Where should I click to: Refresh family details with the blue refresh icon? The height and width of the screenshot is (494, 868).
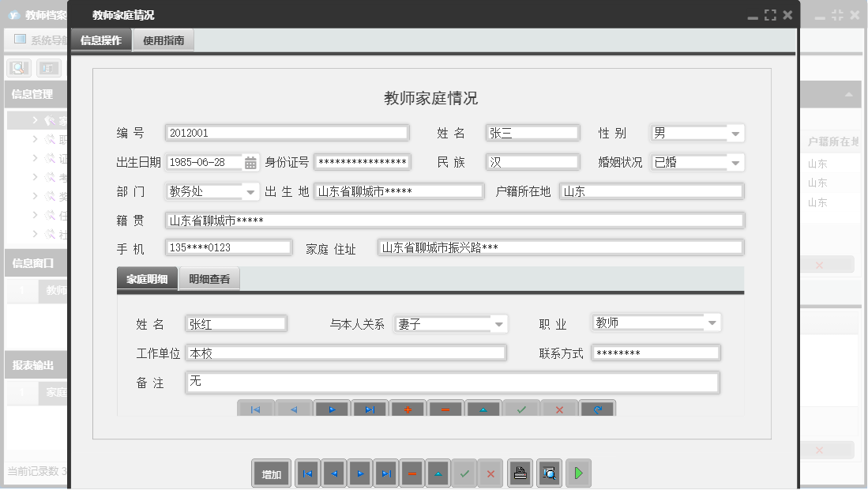pos(597,409)
